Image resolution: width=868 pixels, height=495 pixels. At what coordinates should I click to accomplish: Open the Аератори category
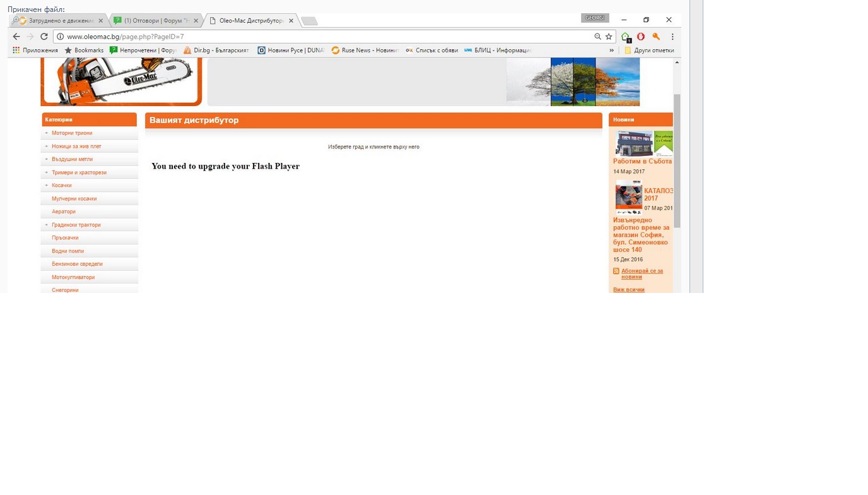[64, 212]
